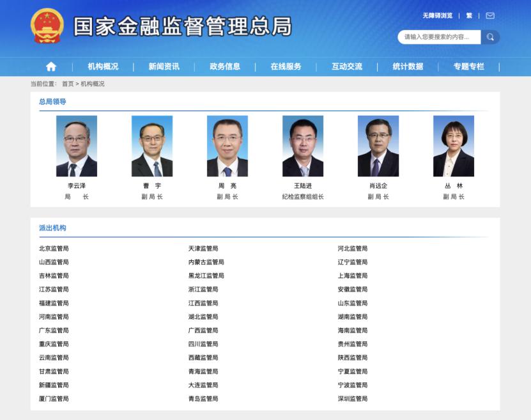Open the 新闻资讯 menu
This screenshot has width=531, height=420.
click(x=164, y=66)
